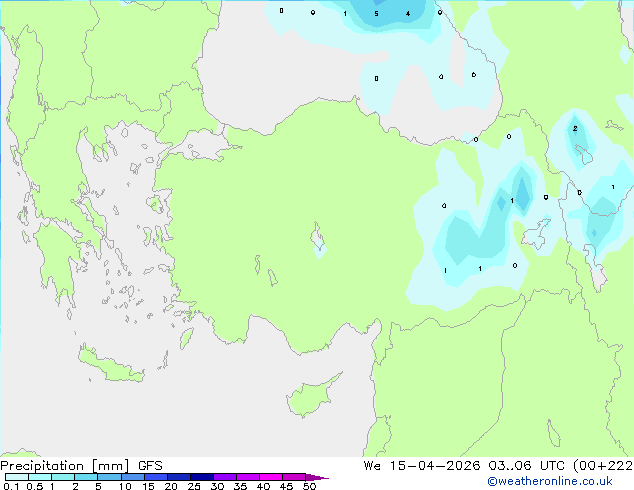Click the "10" legend scale label
634x490 pixels.
[x=125, y=486]
